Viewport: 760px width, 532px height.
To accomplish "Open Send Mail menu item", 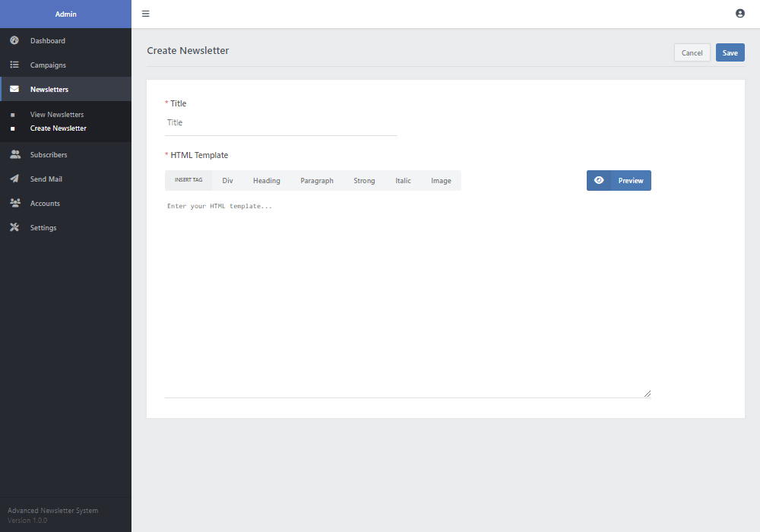I will [x=65, y=179].
